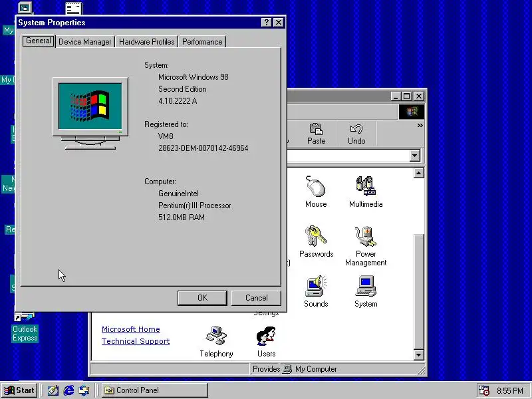Click the 8:55 PM system clock
Screen dimensions: 532x399
point(510,390)
